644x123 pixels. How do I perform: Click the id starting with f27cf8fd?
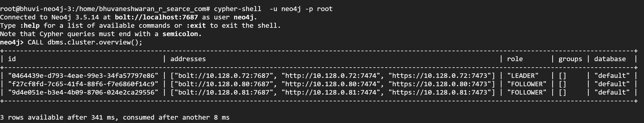(83, 84)
